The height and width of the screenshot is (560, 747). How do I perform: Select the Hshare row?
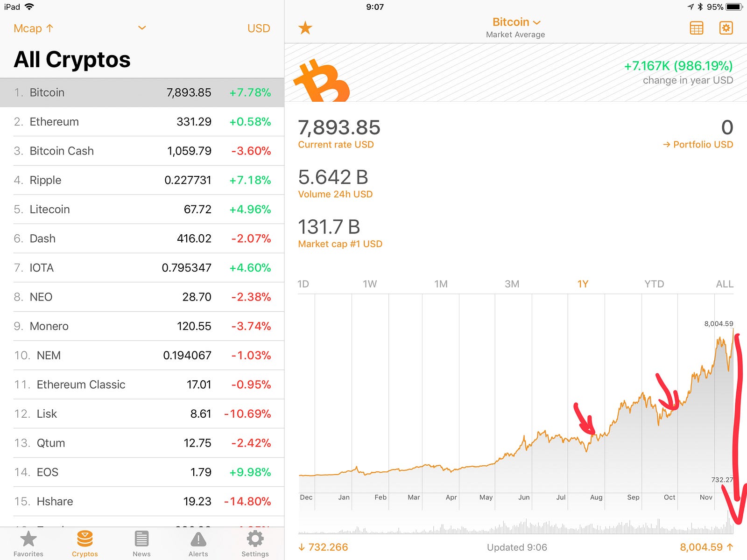click(x=142, y=501)
